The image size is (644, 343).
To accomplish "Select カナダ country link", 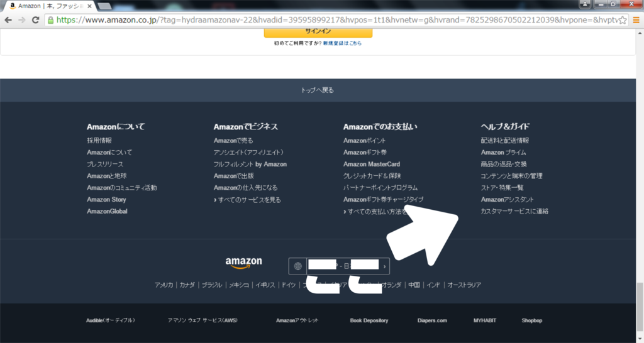I will click(187, 285).
